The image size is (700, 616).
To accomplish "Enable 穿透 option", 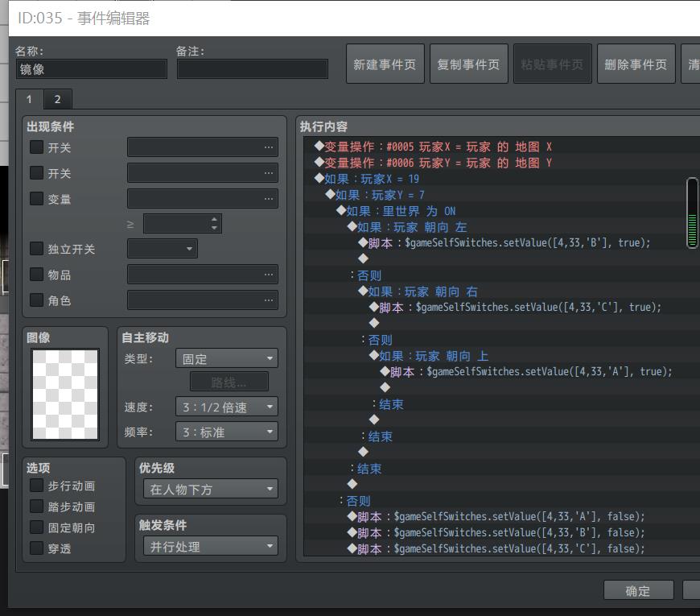I will click(36, 548).
